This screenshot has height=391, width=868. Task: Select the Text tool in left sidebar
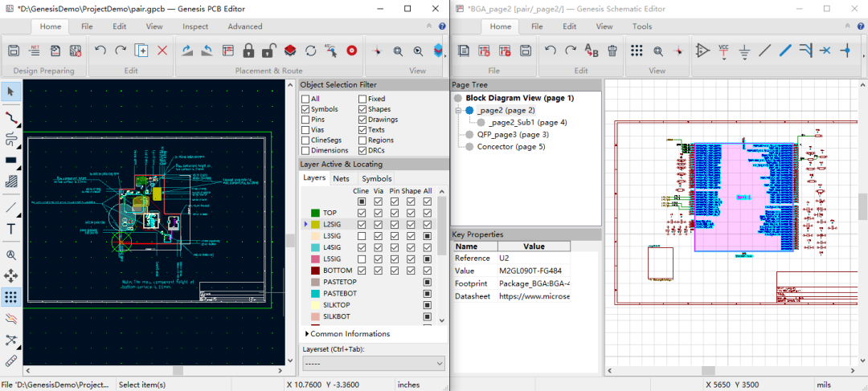tap(11, 229)
